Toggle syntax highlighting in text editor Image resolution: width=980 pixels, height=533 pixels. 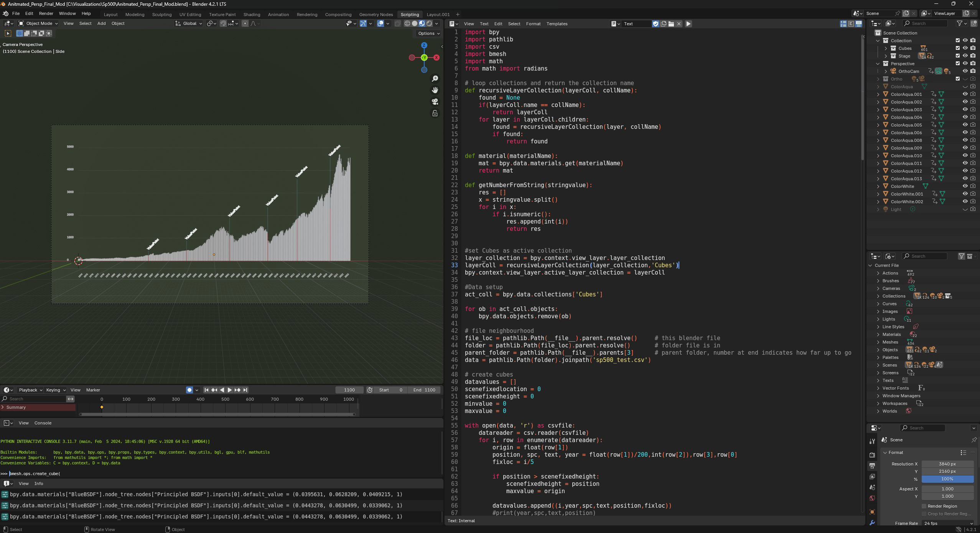pyautogui.click(x=859, y=24)
